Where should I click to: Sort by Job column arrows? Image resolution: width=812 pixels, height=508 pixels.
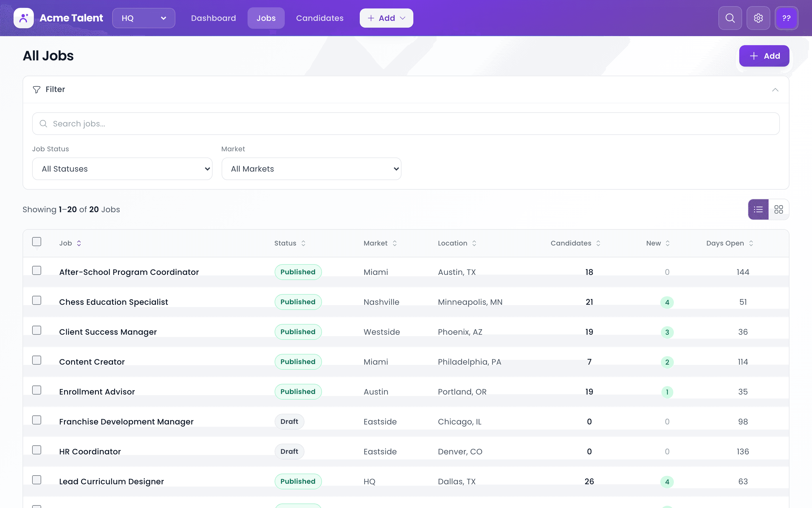click(x=79, y=243)
